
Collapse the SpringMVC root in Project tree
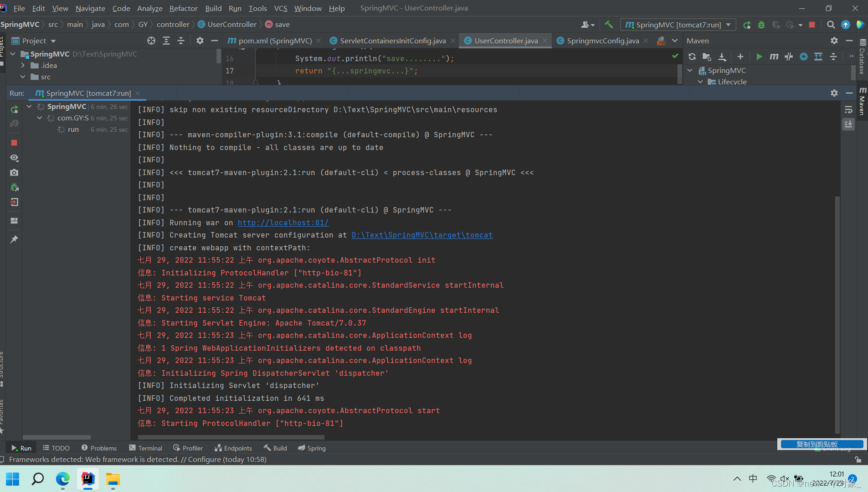pyautogui.click(x=13, y=54)
